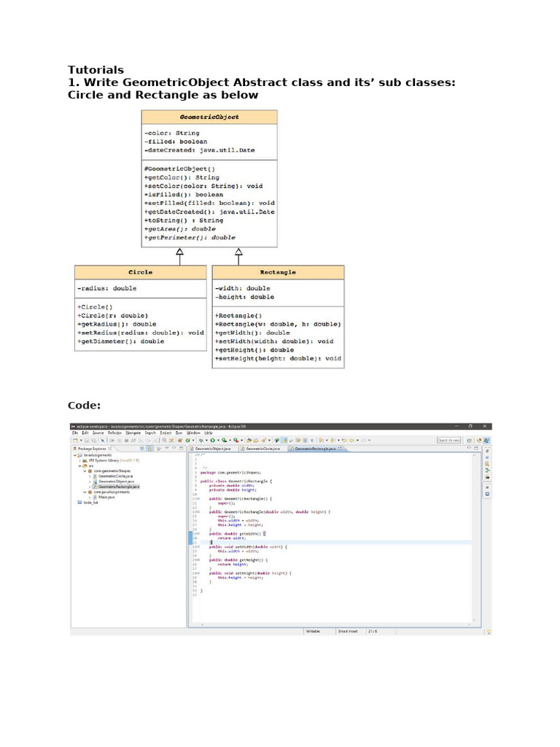560x747 pixels.
Task: Open the Source menu
Action: click(x=98, y=433)
